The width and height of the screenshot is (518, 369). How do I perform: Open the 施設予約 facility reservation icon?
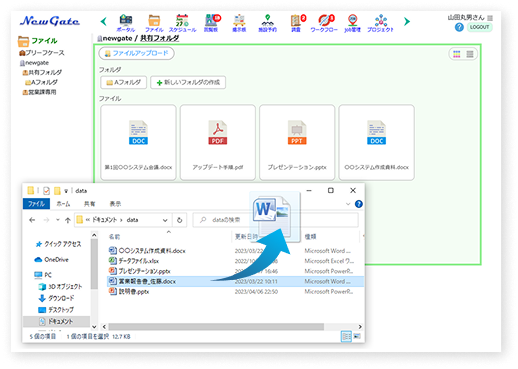coord(268,23)
